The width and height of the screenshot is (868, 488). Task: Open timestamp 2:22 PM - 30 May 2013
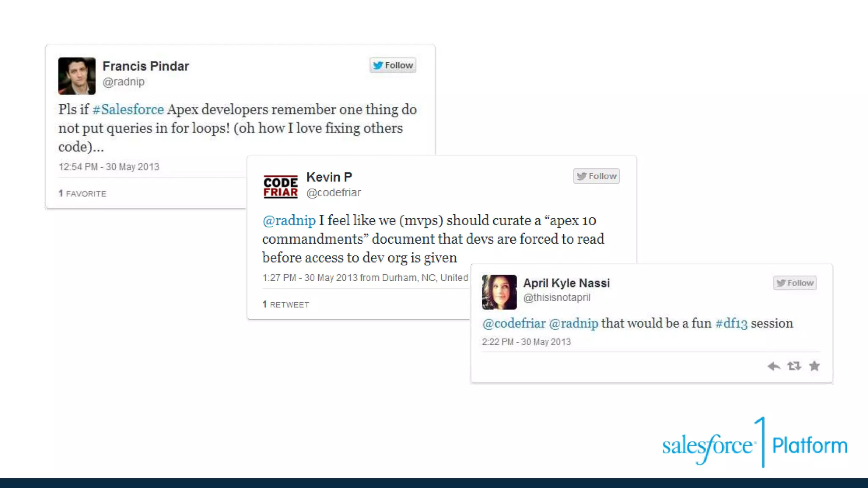pyautogui.click(x=526, y=342)
